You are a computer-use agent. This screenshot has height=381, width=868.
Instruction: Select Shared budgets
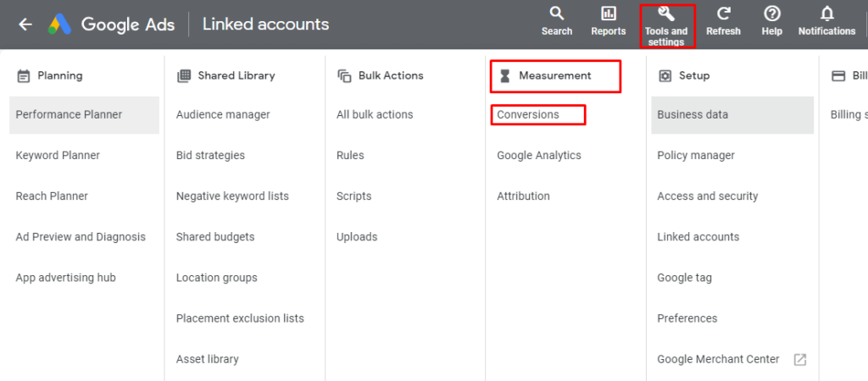(215, 237)
